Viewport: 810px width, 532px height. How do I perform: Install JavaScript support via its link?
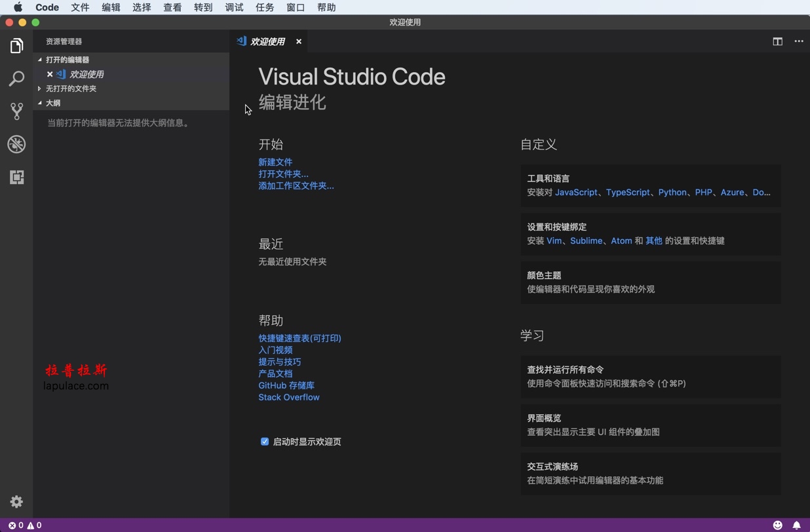pos(576,192)
